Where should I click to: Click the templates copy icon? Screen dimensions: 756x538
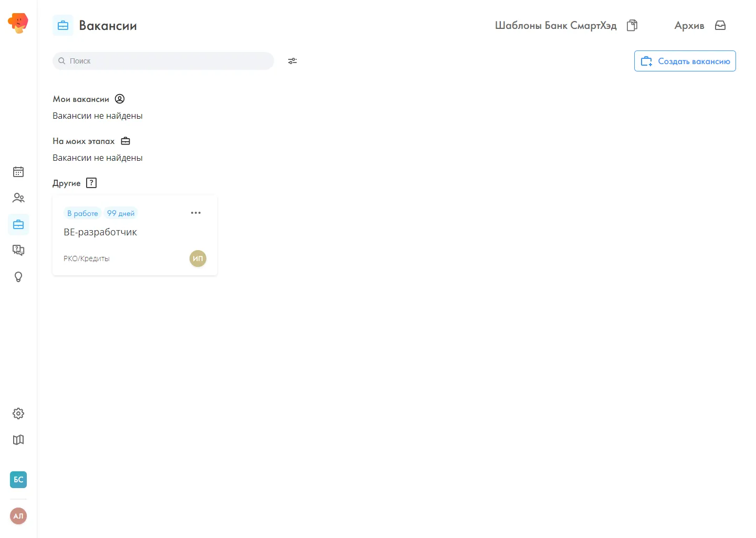[632, 25]
